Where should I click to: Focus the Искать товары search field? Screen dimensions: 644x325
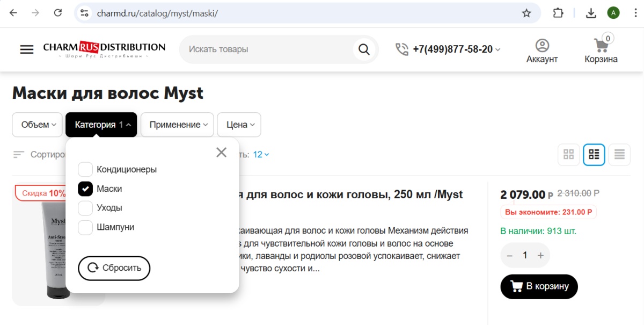coord(268,49)
